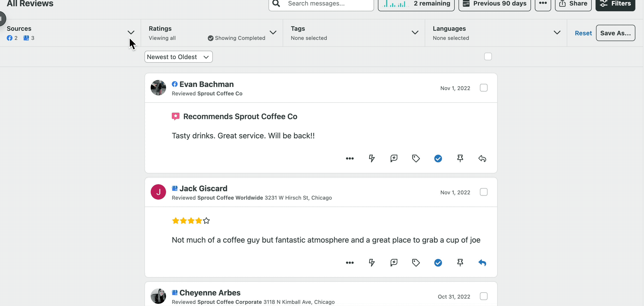This screenshot has width=644, height=306.
Task: Toggle complete checkmark on Evan Bachman review
Action: [x=438, y=158]
